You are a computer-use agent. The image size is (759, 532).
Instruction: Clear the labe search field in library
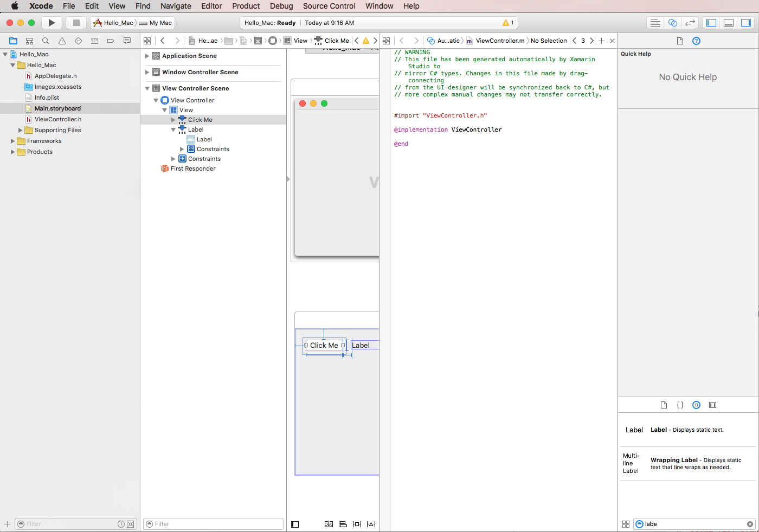(x=750, y=524)
